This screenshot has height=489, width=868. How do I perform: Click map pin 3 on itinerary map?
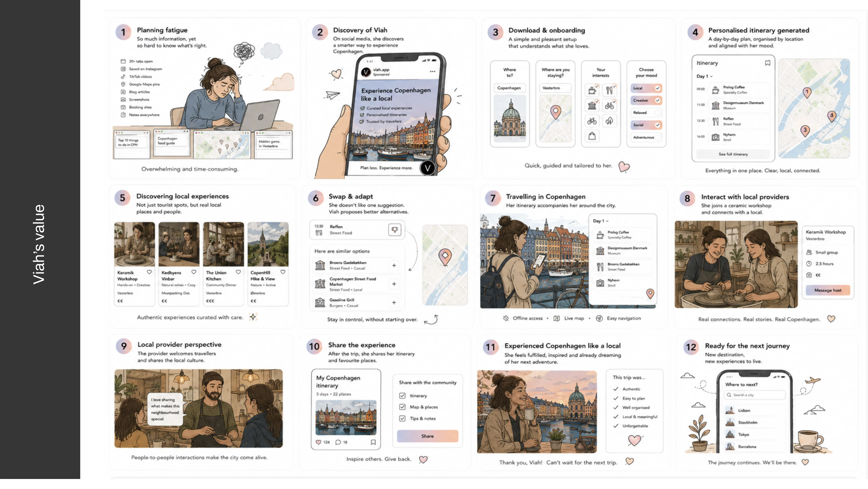(x=805, y=131)
